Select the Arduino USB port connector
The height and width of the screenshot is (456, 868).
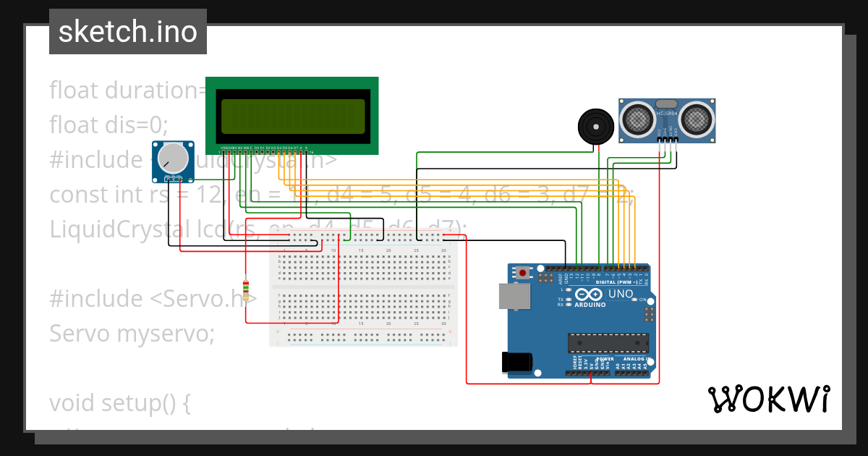(514, 296)
